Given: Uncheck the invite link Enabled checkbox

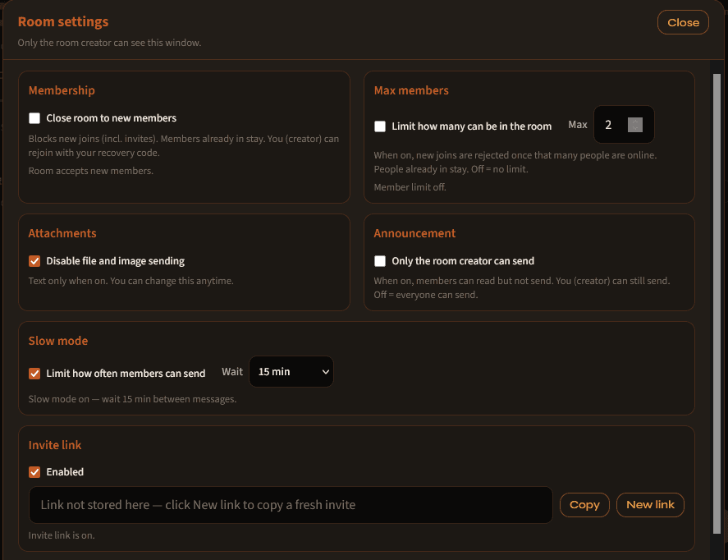Looking at the screenshot, I should click(34, 472).
